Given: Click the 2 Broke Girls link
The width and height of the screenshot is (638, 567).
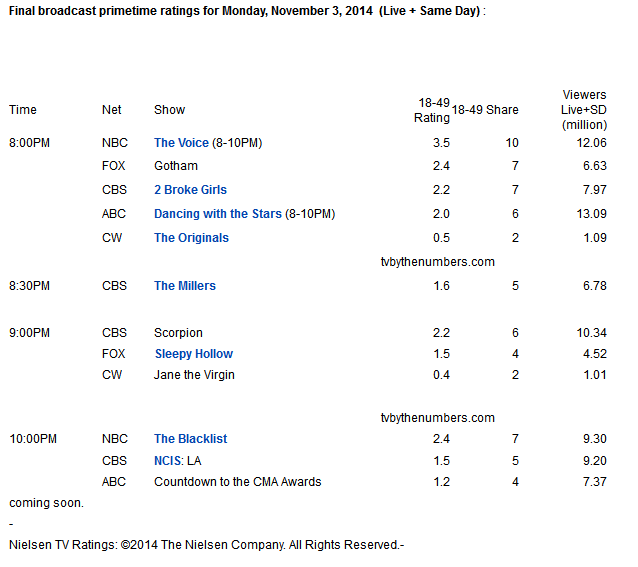Looking at the screenshot, I should click(x=190, y=190).
